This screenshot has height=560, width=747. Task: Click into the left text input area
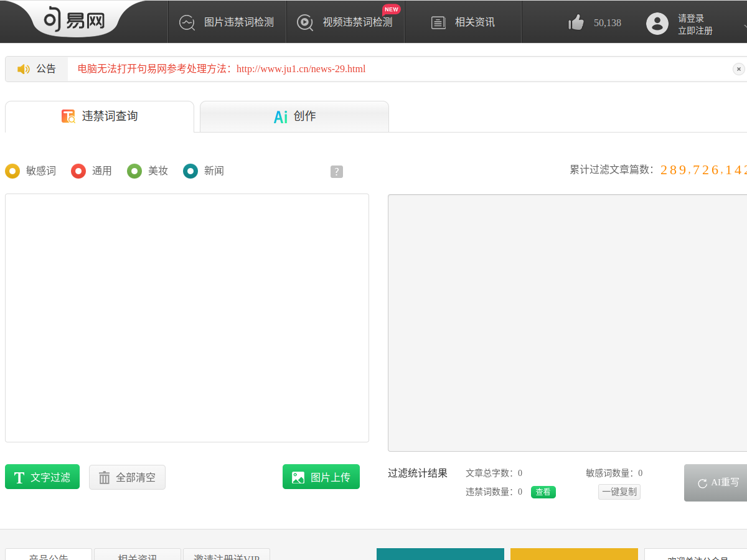[x=187, y=318]
